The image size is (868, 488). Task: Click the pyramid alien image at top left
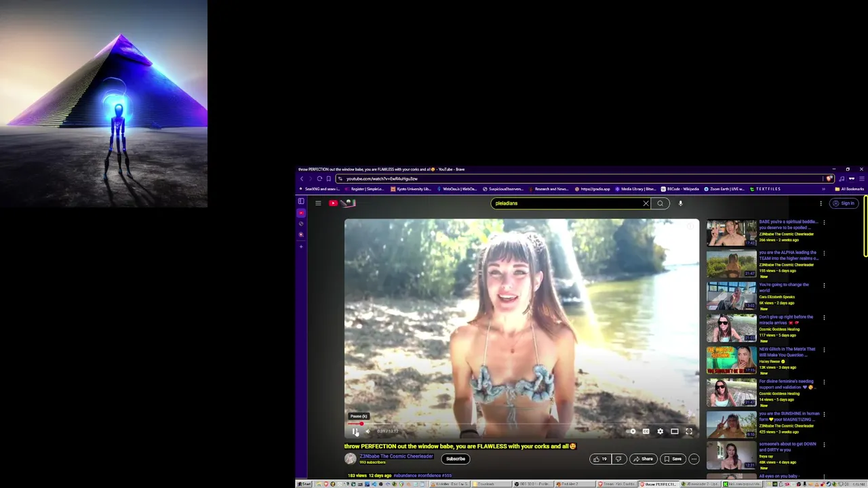[x=104, y=104]
